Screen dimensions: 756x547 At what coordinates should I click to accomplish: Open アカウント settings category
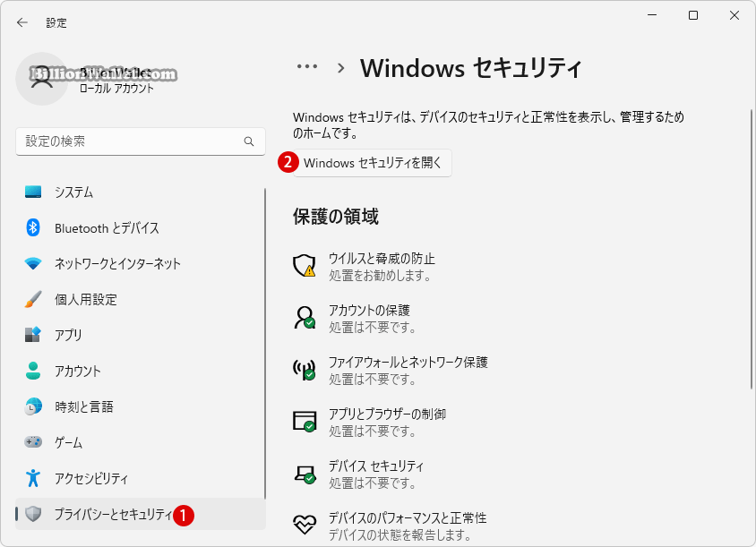[x=141, y=371]
